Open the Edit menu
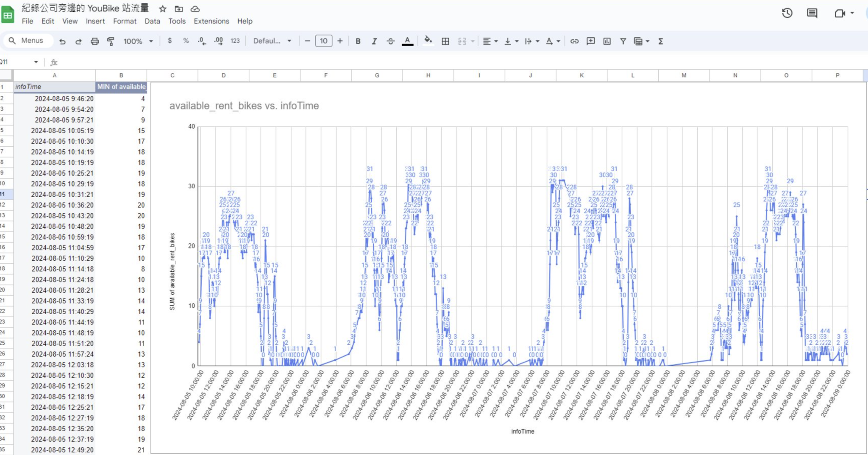The height and width of the screenshot is (455, 868). (47, 21)
